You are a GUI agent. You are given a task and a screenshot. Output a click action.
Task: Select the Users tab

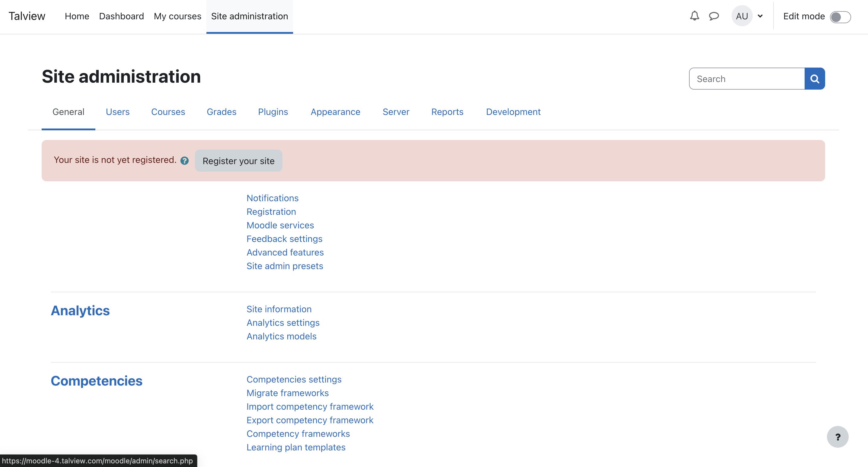118,112
